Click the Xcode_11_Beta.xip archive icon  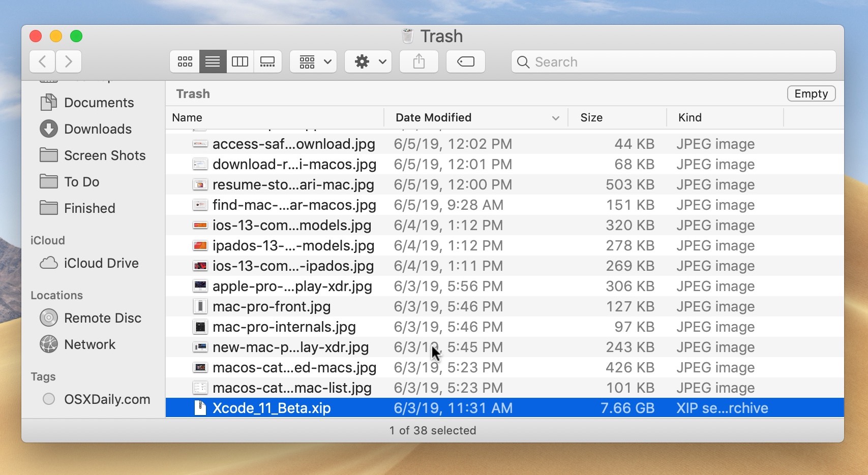coord(200,408)
